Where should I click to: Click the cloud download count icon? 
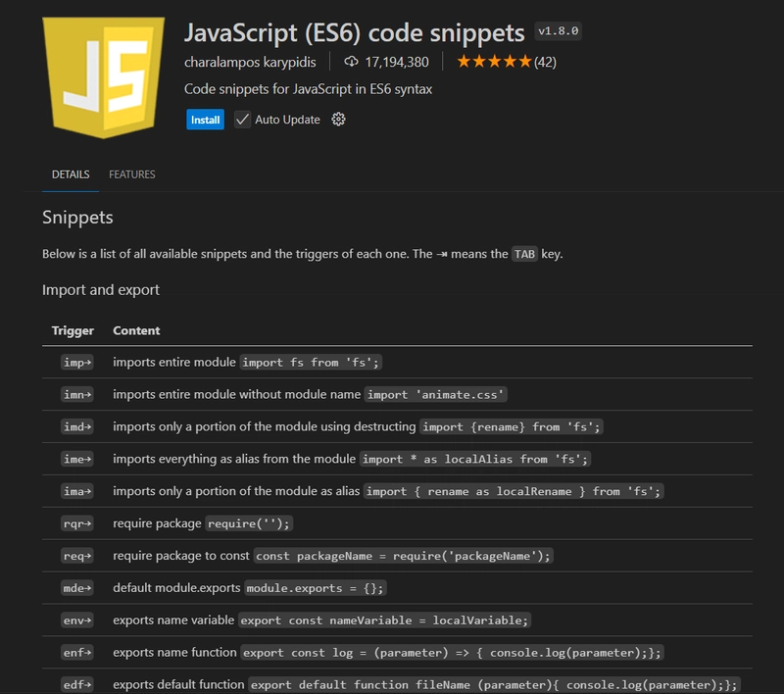point(351,62)
